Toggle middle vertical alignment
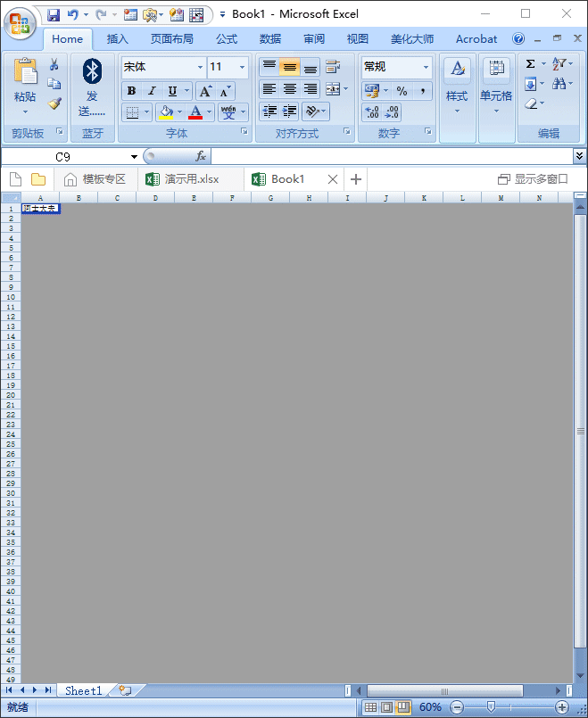588x718 pixels. coord(289,67)
